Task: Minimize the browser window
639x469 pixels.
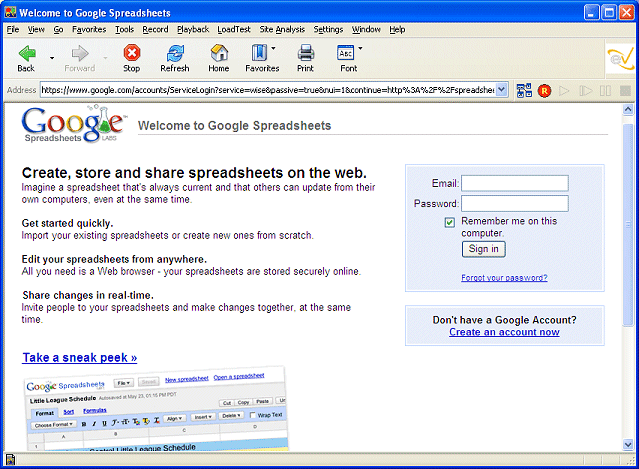Action: point(592,13)
